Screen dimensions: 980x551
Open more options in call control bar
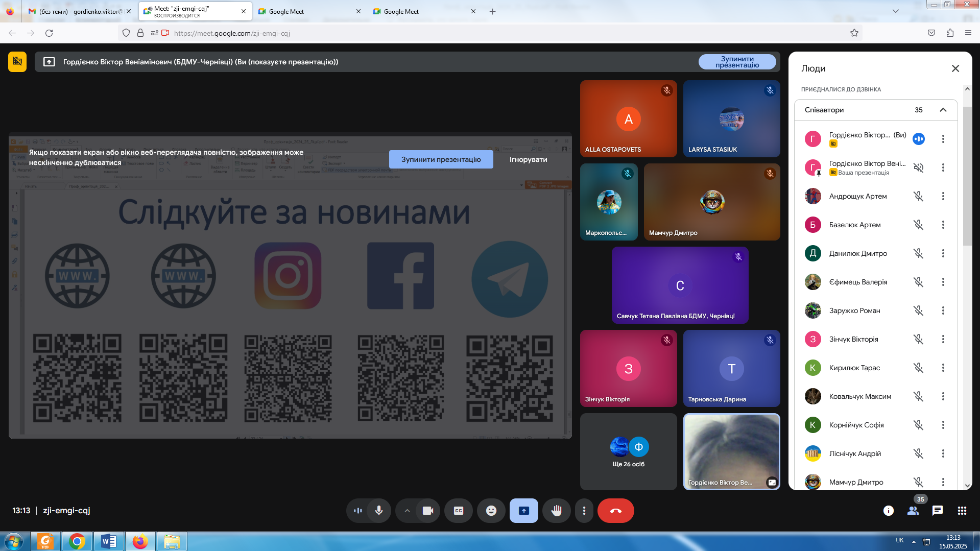pyautogui.click(x=584, y=511)
